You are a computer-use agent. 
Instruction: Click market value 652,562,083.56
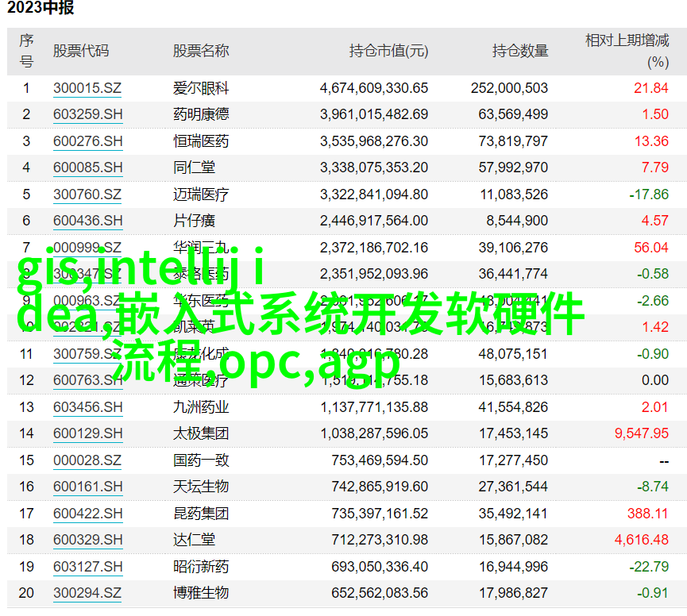tap(380, 593)
